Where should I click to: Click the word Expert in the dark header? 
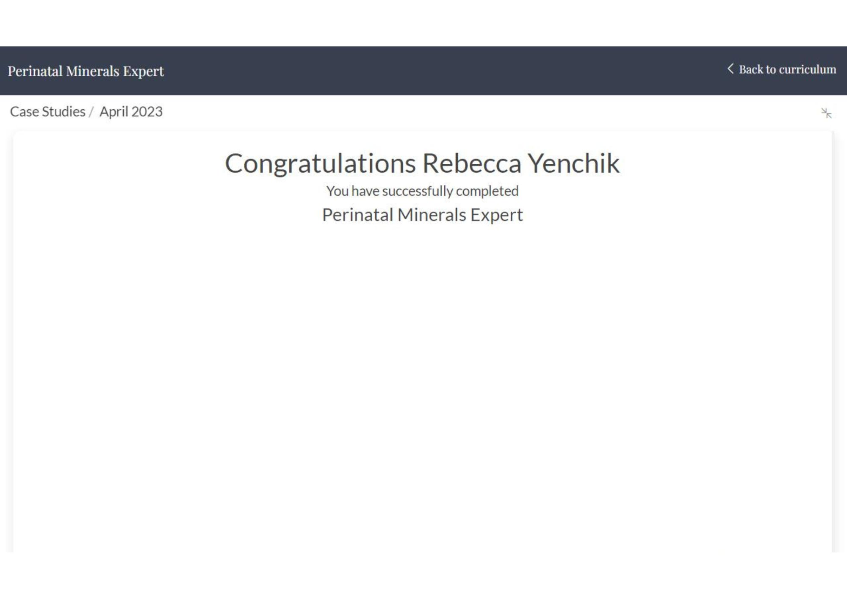click(x=143, y=72)
